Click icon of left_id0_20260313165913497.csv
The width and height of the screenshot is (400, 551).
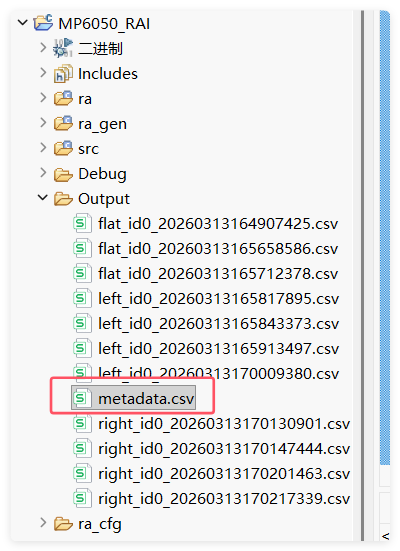(82, 348)
